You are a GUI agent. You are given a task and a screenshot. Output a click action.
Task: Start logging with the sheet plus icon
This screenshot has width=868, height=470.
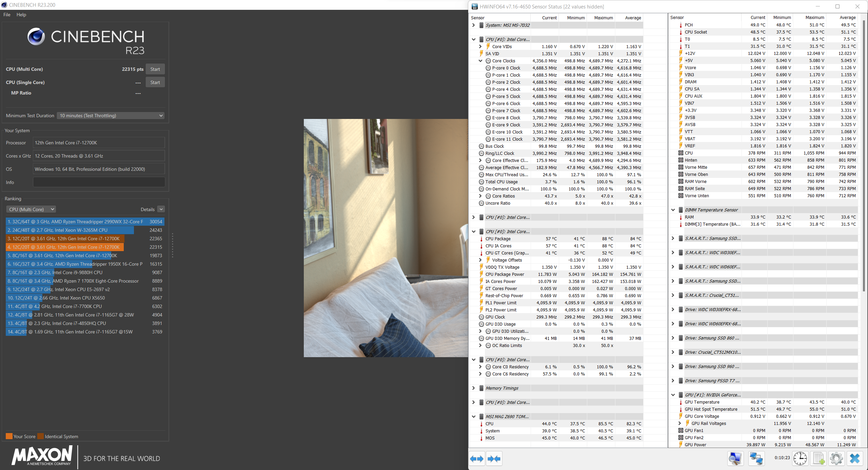click(x=819, y=459)
